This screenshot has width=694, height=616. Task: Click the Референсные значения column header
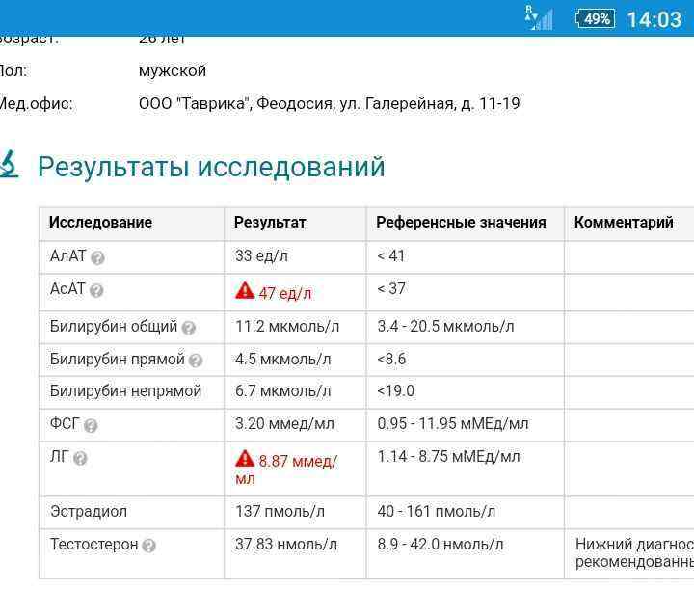pos(461,222)
